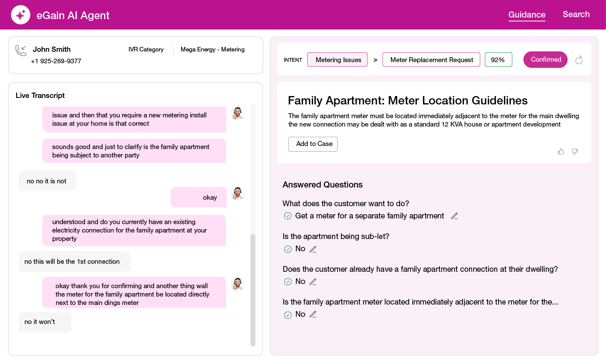This screenshot has height=364, width=606.
Task: Give thumbs down to the guidance article
Action: [x=575, y=152]
